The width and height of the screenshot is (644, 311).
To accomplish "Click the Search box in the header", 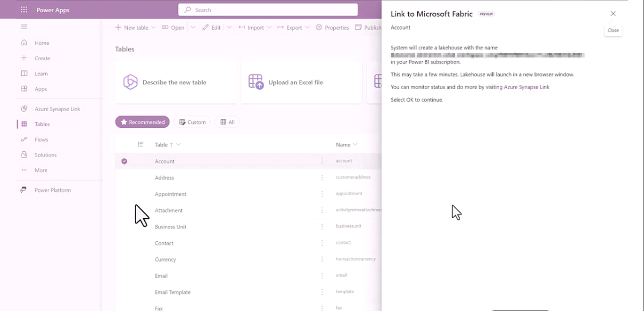I will pos(268,10).
